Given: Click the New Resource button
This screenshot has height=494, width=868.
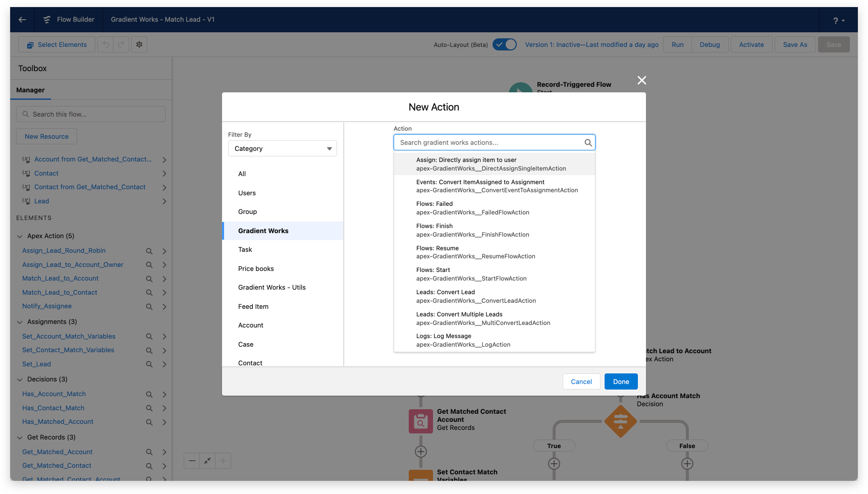Looking at the screenshot, I should pos(46,137).
